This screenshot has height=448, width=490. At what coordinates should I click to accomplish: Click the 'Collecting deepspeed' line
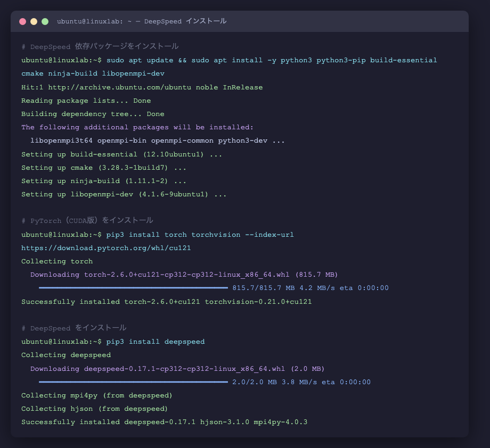(x=66, y=355)
